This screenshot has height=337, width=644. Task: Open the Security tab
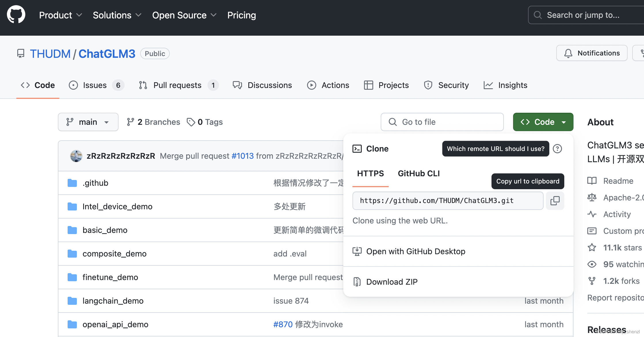[446, 85]
